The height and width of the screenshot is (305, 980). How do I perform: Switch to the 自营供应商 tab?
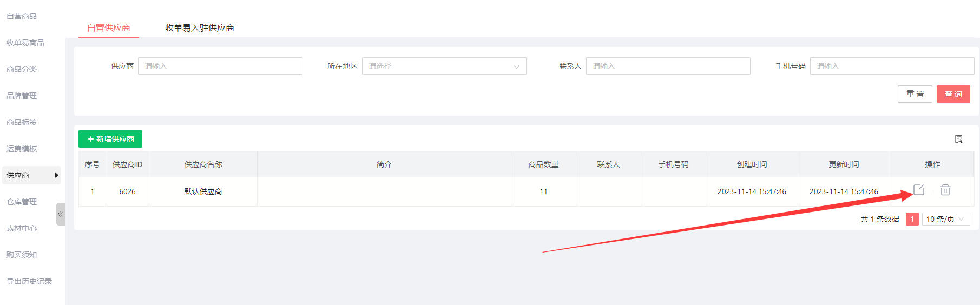click(x=109, y=28)
